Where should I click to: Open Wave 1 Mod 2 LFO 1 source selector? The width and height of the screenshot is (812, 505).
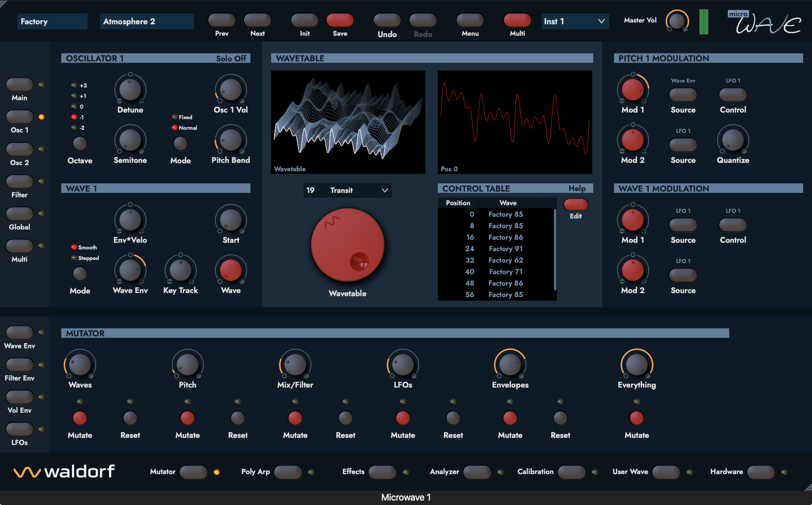tap(683, 275)
